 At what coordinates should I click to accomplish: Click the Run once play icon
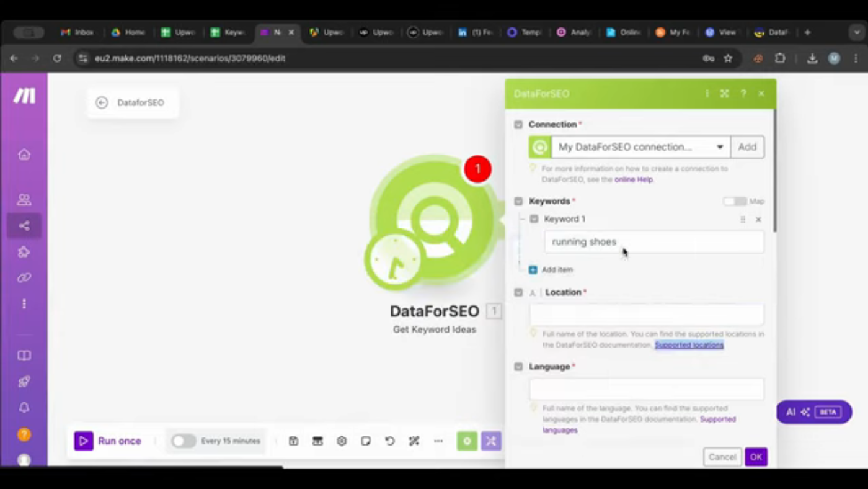tap(84, 441)
